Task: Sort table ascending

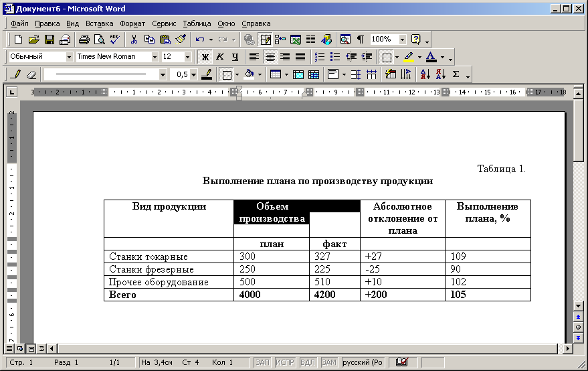Action: pyautogui.click(x=425, y=74)
